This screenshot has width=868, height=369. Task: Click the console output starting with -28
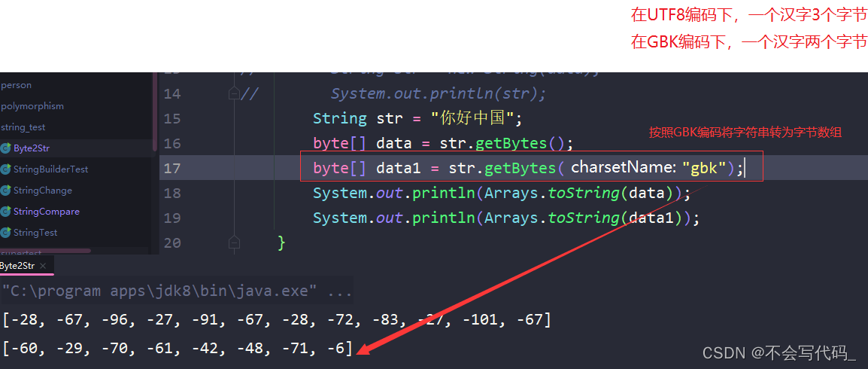(276, 320)
